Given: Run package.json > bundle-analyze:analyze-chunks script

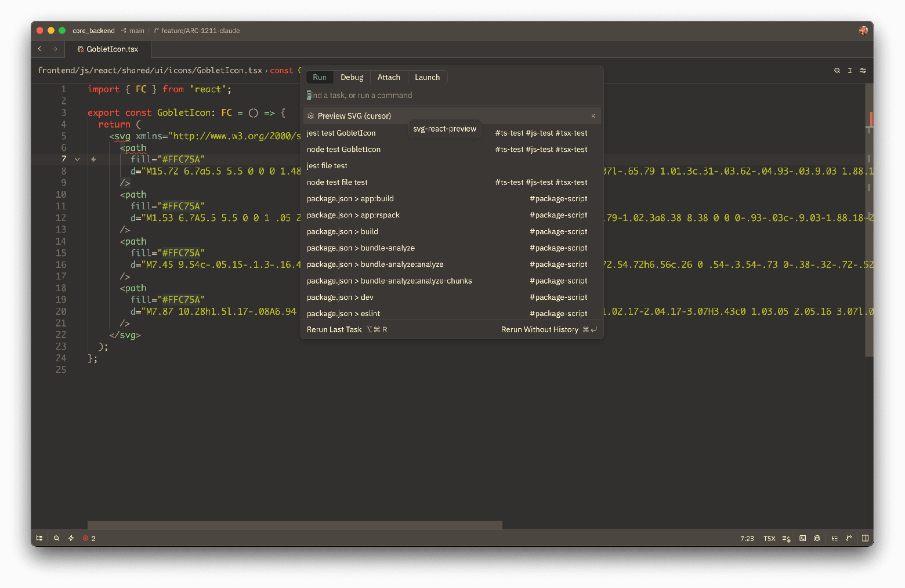Looking at the screenshot, I should (452, 281).
